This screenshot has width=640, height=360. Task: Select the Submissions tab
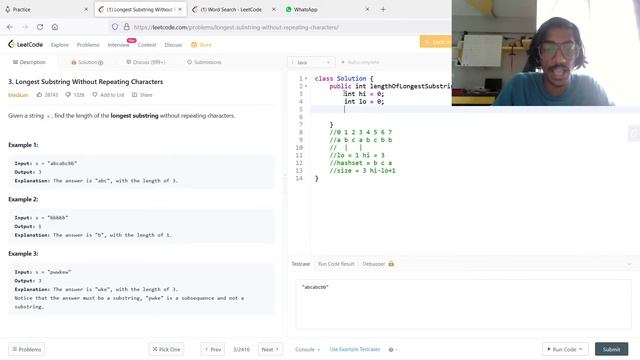click(204, 62)
